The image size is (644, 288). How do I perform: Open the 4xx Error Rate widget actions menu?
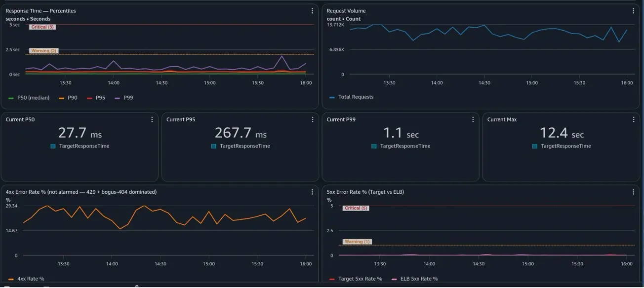[312, 192]
